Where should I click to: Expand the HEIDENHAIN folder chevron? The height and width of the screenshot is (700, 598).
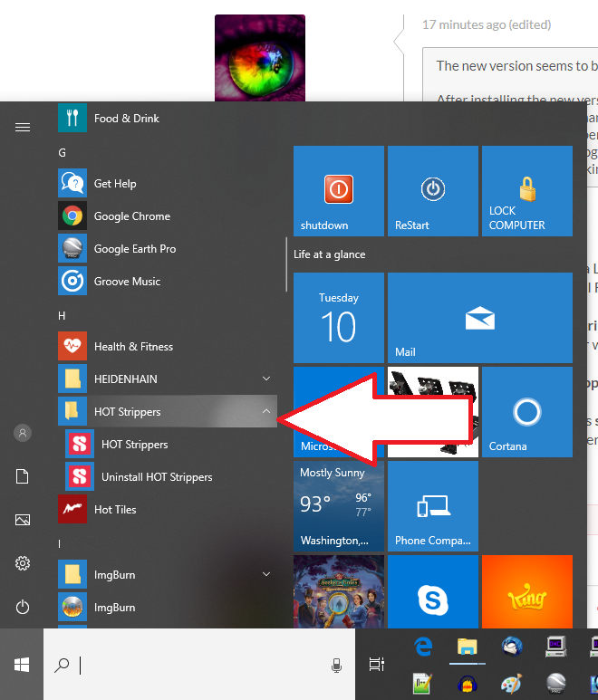(x=266, y=379)
